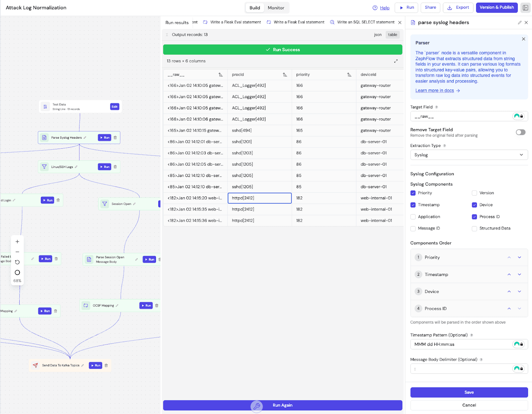Save the parser configuration
Image resolution: width=532 pixels, height=414 pixels.
click(469, 392)
